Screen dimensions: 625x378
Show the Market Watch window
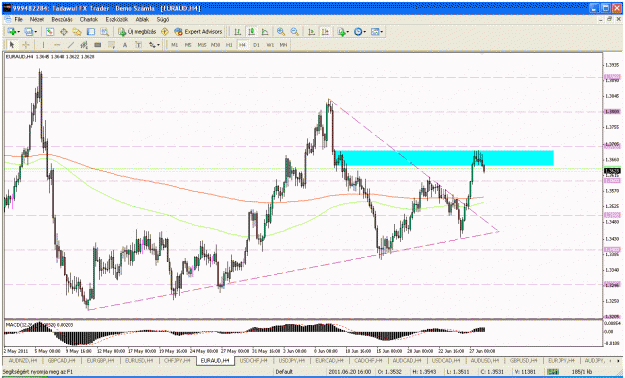(50, 32)
